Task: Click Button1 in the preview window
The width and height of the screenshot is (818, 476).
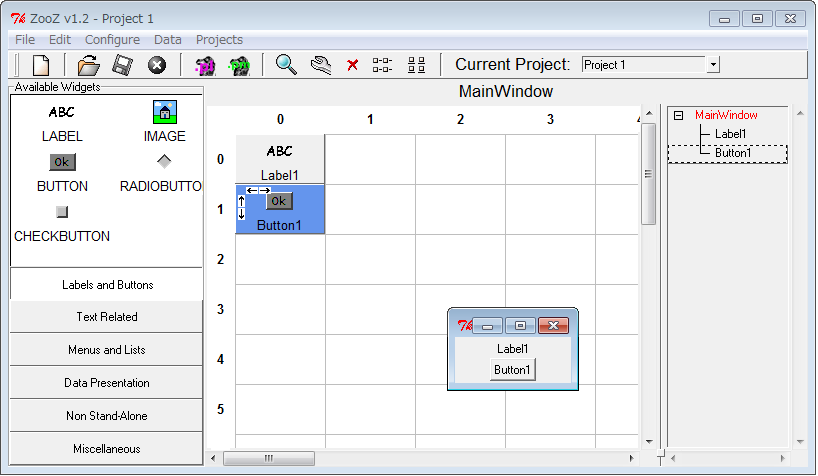Action: click(x=512, y=370)
